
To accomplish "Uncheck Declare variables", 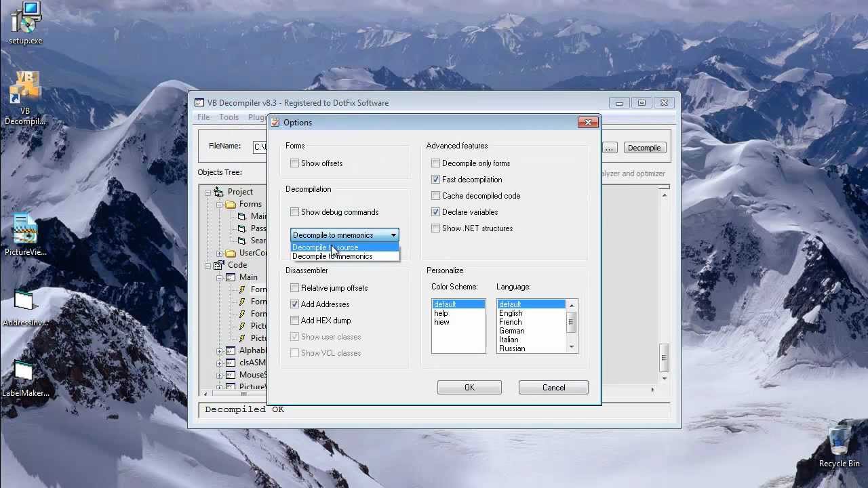I will tap(435, 212).
